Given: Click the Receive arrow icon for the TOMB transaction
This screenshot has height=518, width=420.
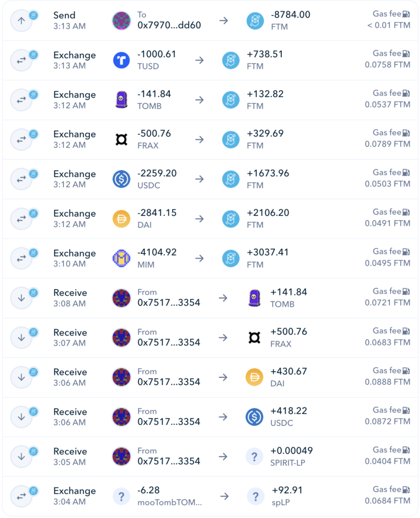Looking at the screenshot, I should pyautogui.click(x=22, y=298).
